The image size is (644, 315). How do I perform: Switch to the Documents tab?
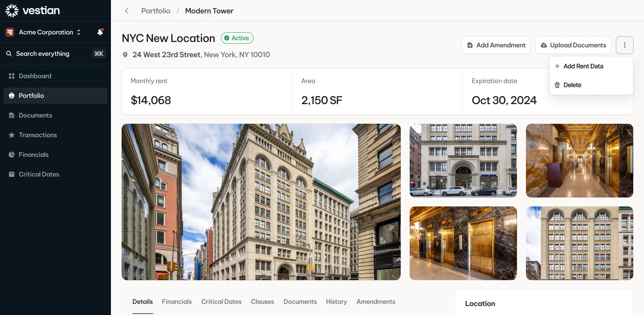point(300,302)
